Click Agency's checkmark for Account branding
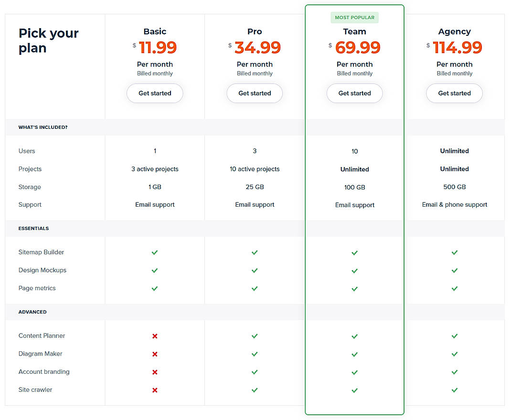The image size is (511, 420). click(x=454, y=372)
